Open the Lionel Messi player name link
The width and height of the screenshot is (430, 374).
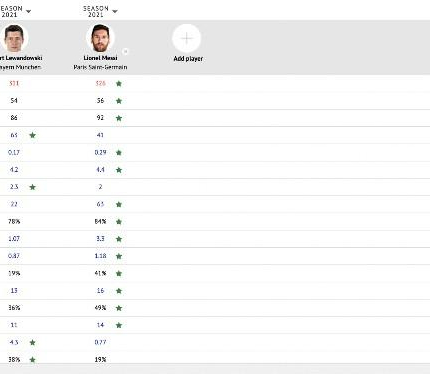point(100,58)
